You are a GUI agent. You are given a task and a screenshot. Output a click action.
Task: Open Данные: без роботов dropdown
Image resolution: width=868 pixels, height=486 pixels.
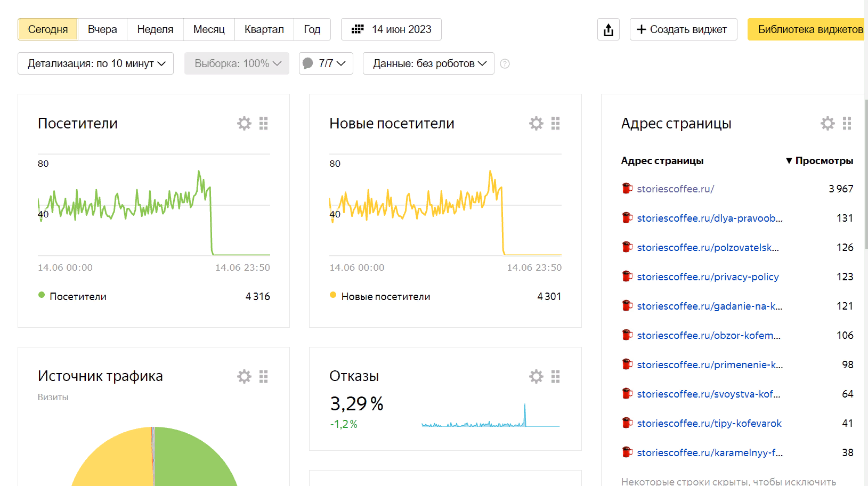[428, 63]
